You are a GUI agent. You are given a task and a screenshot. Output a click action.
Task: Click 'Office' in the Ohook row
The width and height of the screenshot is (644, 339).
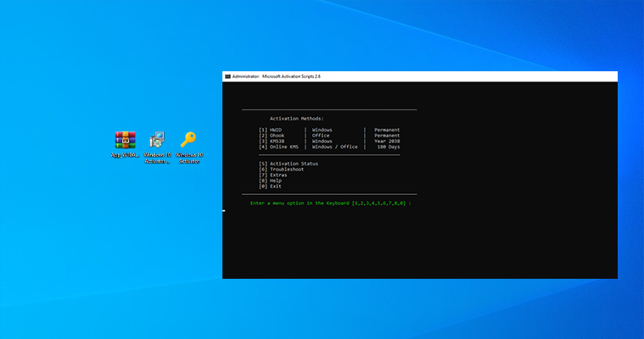pos(321,136)
